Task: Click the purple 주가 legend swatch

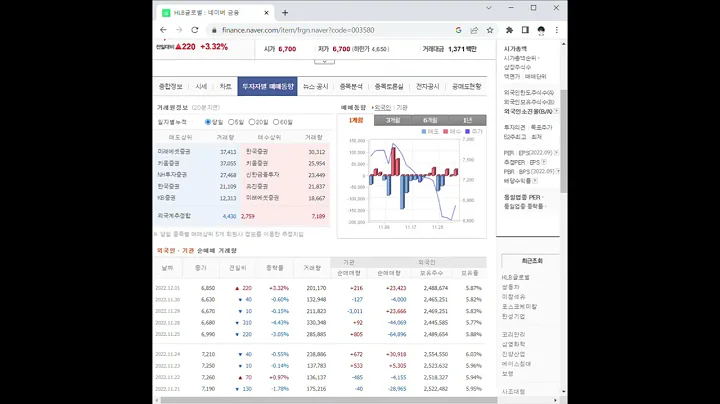Action: click(467, 131)
